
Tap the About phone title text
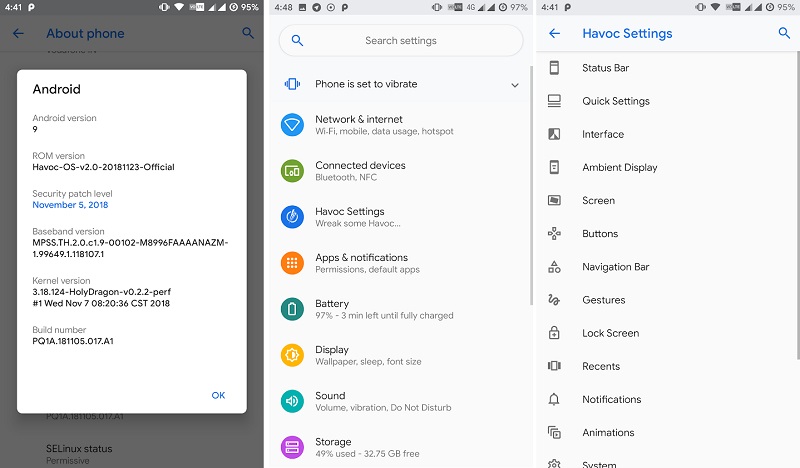85,34
